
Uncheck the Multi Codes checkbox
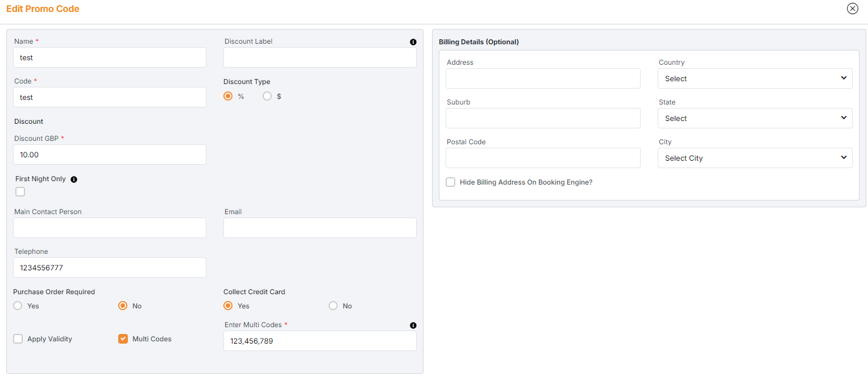point(123,339)
